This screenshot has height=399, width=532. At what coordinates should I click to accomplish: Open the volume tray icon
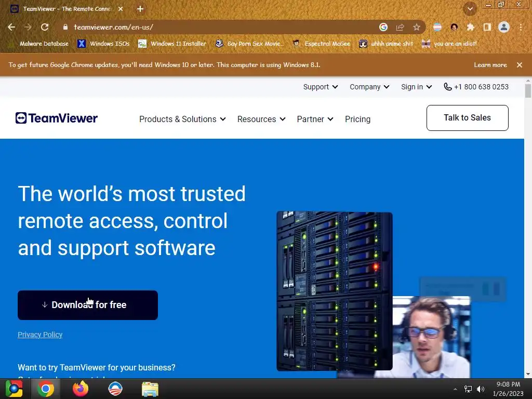click(x=481, y=389)
